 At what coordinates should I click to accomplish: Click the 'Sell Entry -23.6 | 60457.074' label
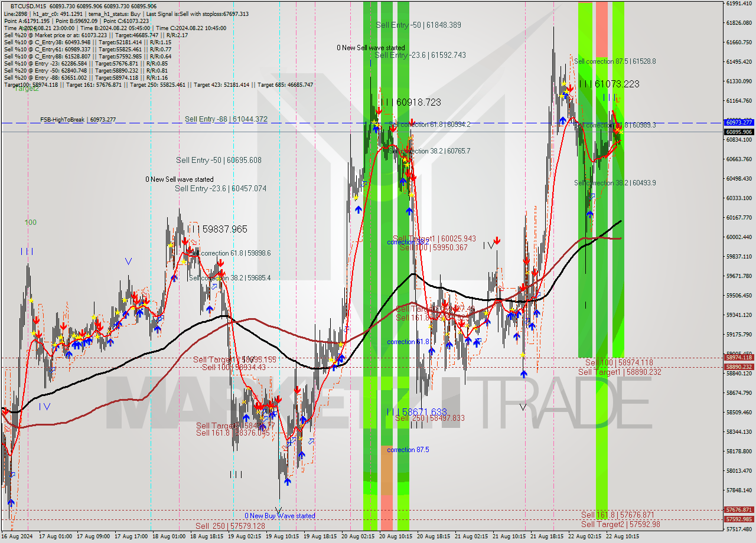pyautogui.click(x=220, y=188)
